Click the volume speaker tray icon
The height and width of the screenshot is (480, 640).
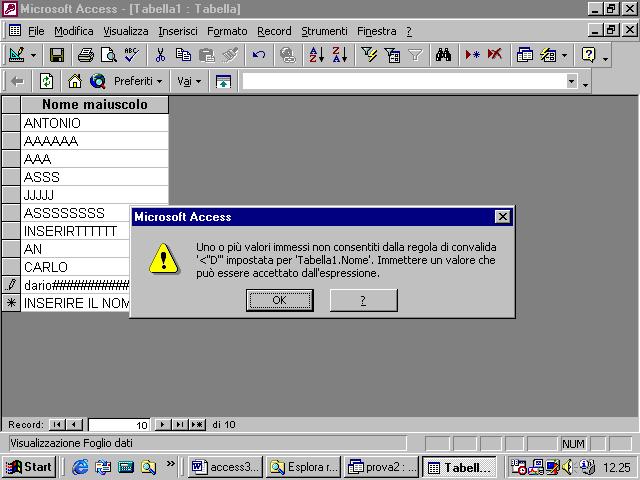pos(567,467)
